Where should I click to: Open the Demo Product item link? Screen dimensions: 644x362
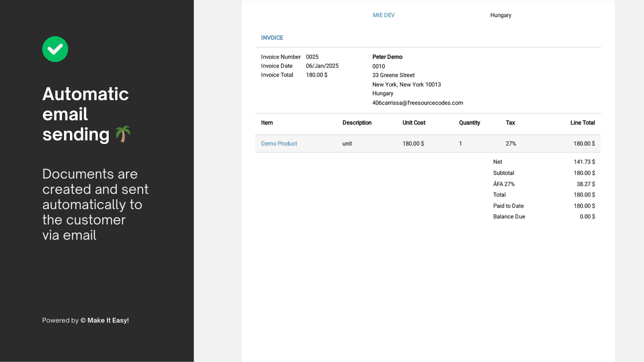click(279, 144)
